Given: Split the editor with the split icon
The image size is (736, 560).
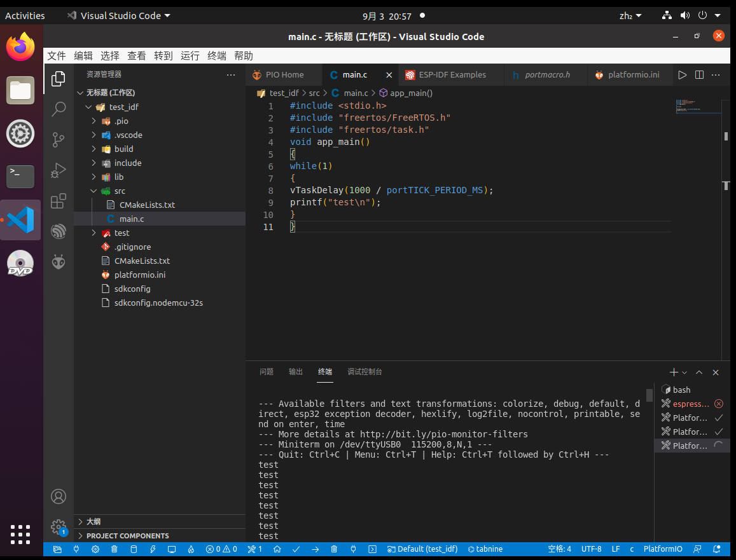Looking at the screenshot, I should (x=698, y=74).
